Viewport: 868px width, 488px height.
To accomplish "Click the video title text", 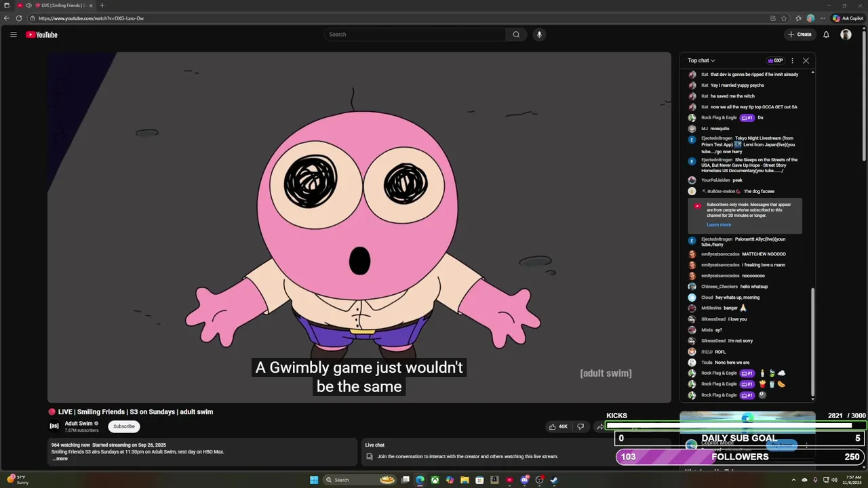I will click(x=136, y=412).
